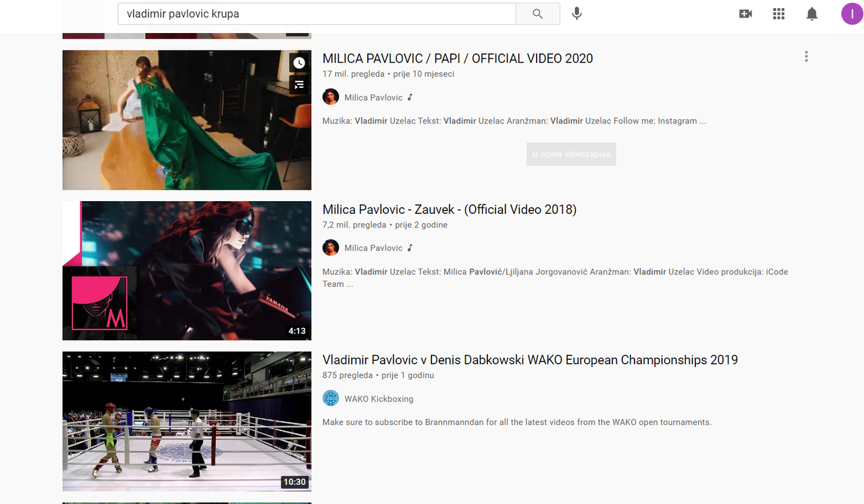This screenshot has width=864, height=504.
Task: Open WAKO Kickboxing channel name
Action: [379, 399]
